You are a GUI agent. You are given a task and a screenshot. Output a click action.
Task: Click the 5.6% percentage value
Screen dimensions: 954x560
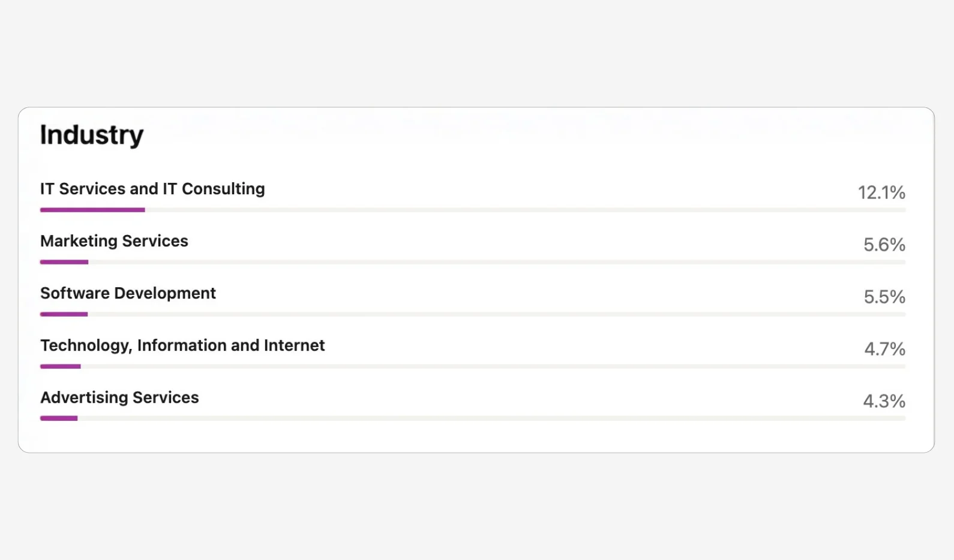tap(884, 245)
